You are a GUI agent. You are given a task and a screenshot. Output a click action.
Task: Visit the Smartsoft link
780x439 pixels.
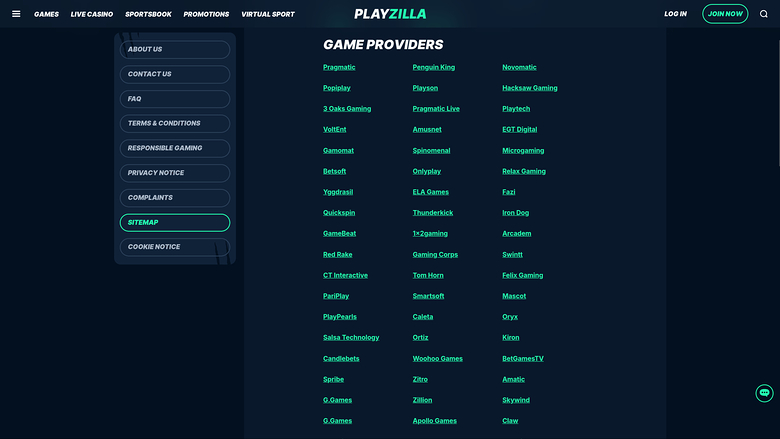coord(428,296)
